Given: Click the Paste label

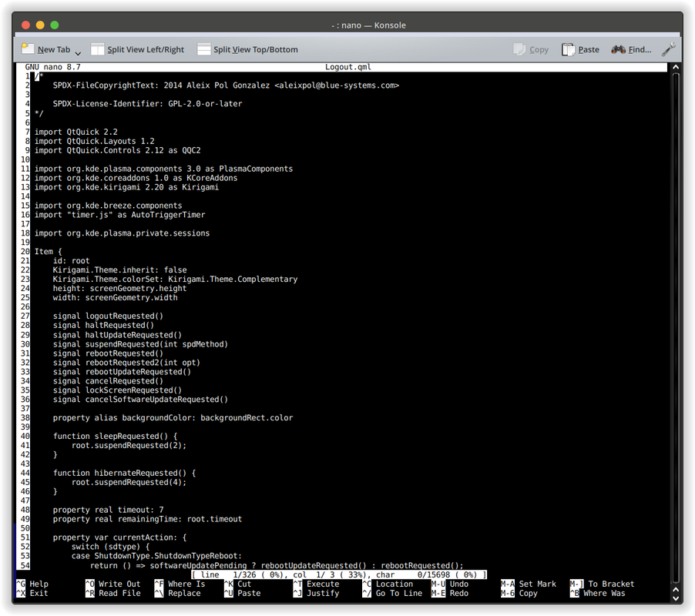Looking at the screenshot, I should click(589, 49).
